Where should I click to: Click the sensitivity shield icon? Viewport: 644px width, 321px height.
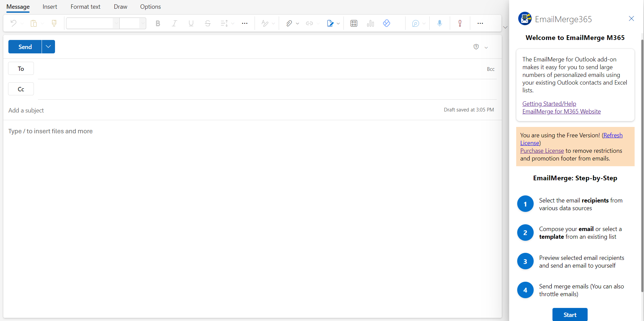(476, 47)
